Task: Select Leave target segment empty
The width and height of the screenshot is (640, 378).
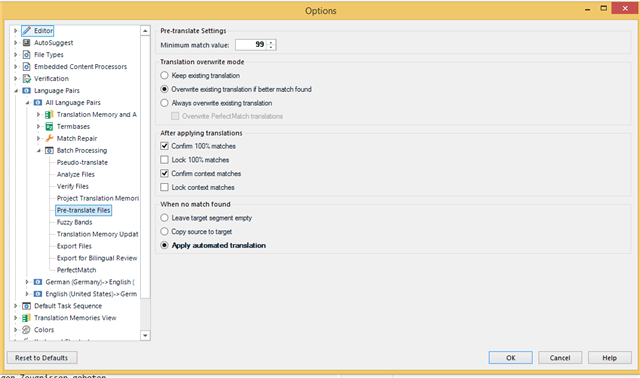Action: click(164, 218)
